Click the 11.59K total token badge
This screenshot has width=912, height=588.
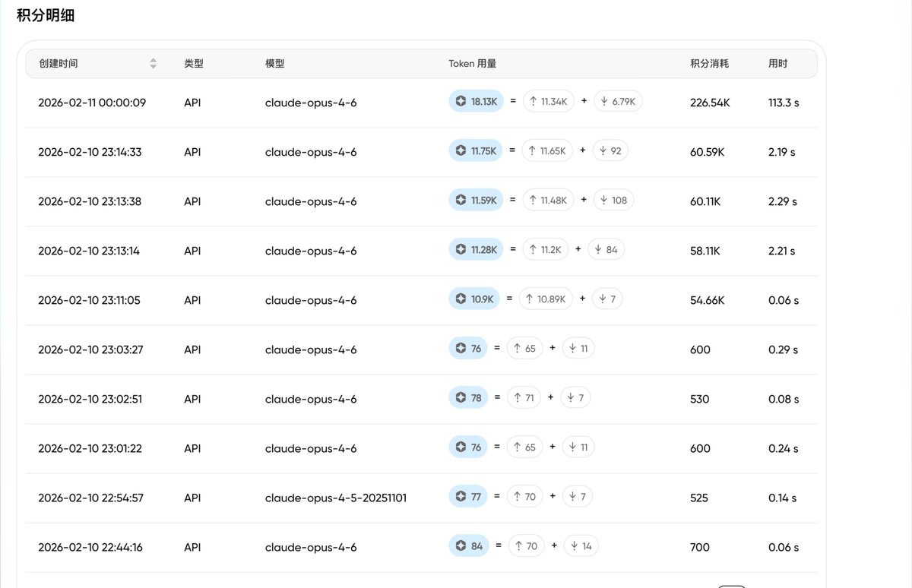pos(477,201)
